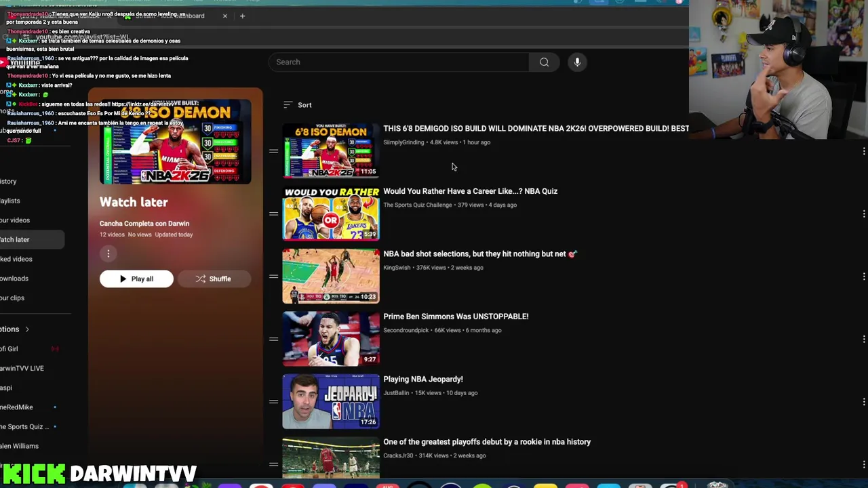Open title 'Would You Rather Have a Career Like...?'
The width and height of the screenshot is (868, 488).
470,191
